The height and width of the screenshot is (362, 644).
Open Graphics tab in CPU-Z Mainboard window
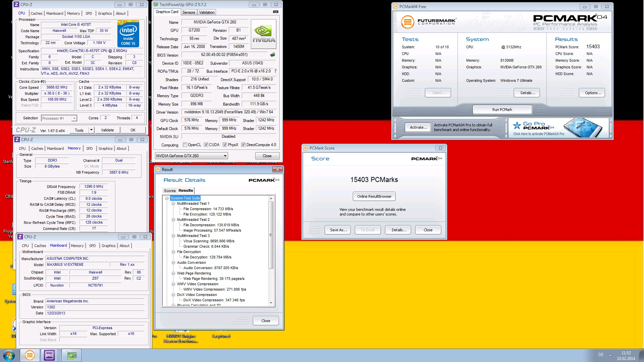[109, 246]
